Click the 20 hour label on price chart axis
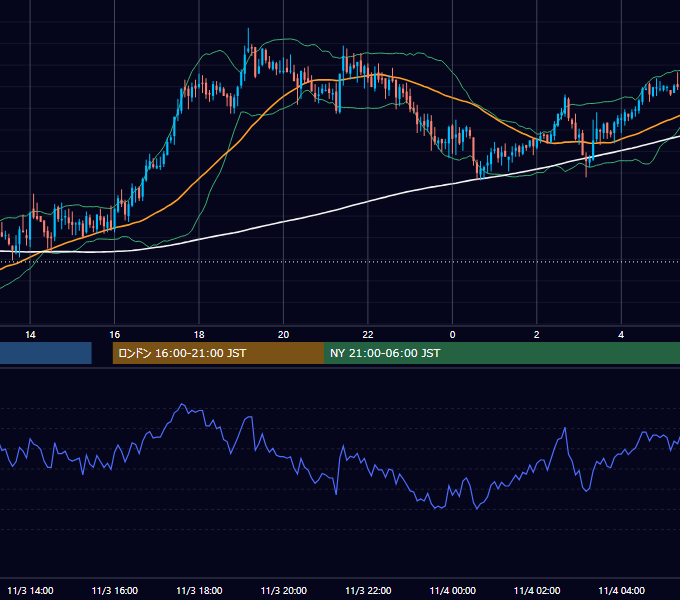The image size is (680, 600). coord(283,335)
